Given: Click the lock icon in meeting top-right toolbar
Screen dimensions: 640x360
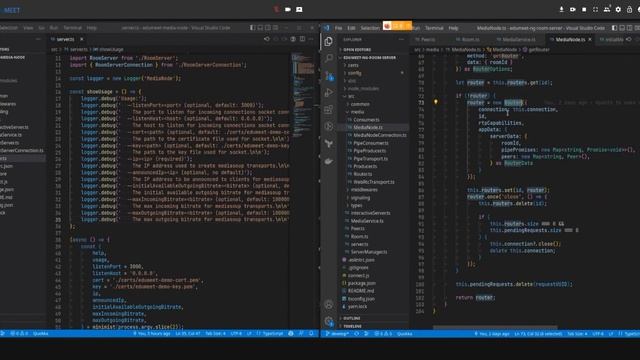Looking at the screenshot, I should (x=629, y=9).
